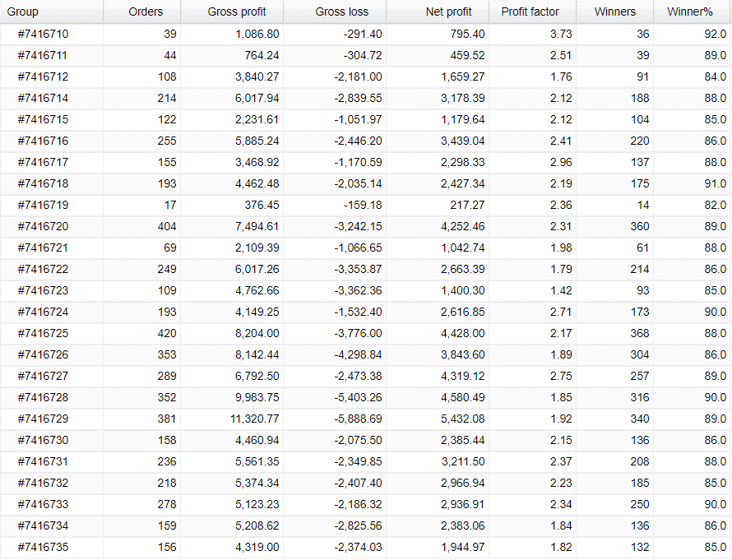Sort by the Winners column header

coord(614,12)
